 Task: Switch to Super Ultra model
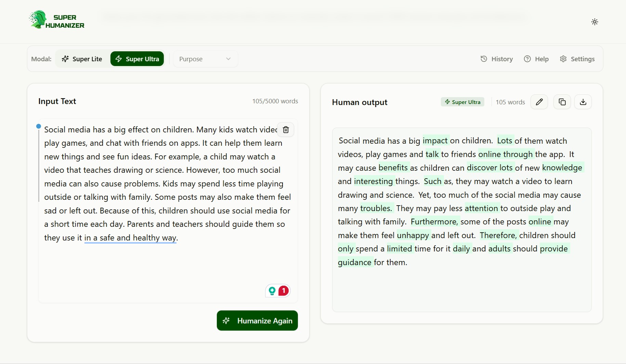point(137,59)
